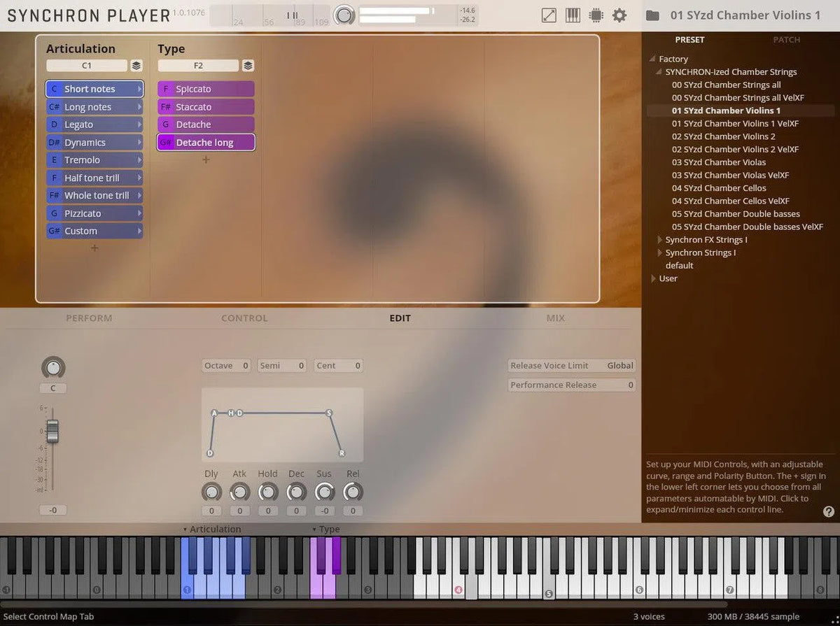840x626 pixels.
Task: Click the volume fader handle
Action: pos(52,431)
